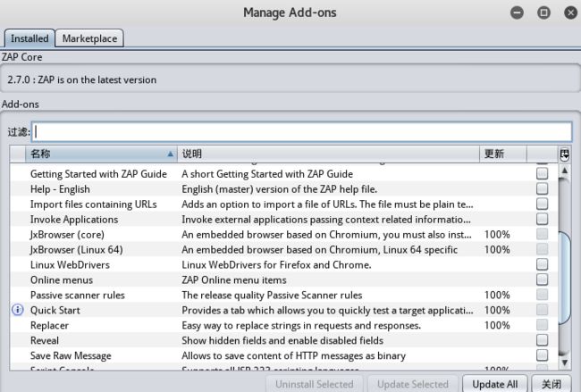The image size is (581, 392).
Task: Sort add-ons by the 名称 column header
Action: [101, 154]
